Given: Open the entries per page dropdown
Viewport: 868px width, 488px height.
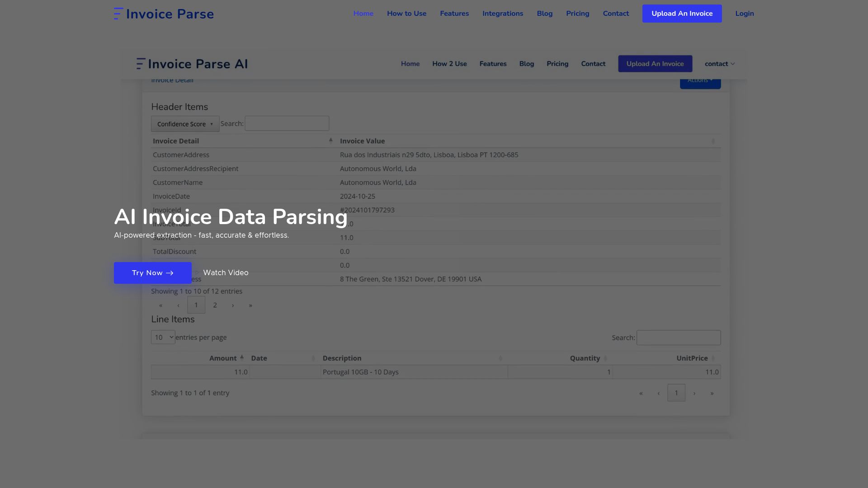Looking at the screenshot, I should (x=163, y=337).
